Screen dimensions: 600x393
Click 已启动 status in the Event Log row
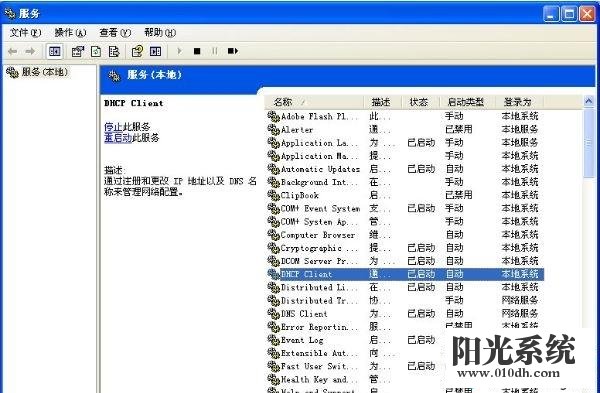point(421,340)
